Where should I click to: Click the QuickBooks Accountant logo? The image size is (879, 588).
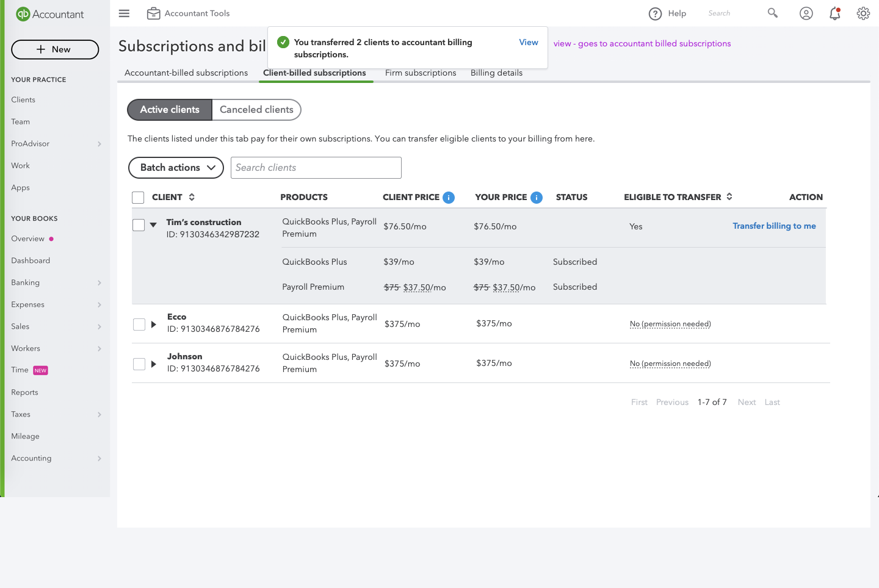coord(50,14)
